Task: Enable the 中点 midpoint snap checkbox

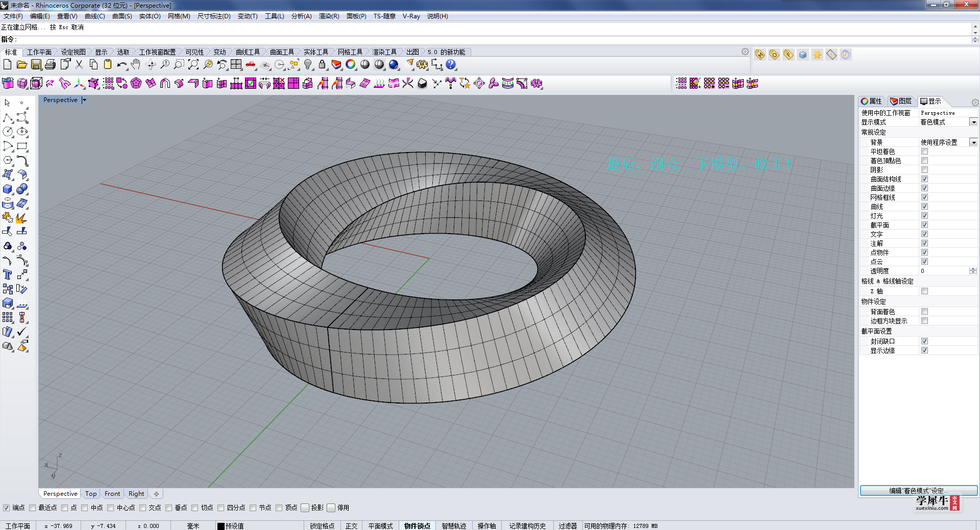Action: 85,508
